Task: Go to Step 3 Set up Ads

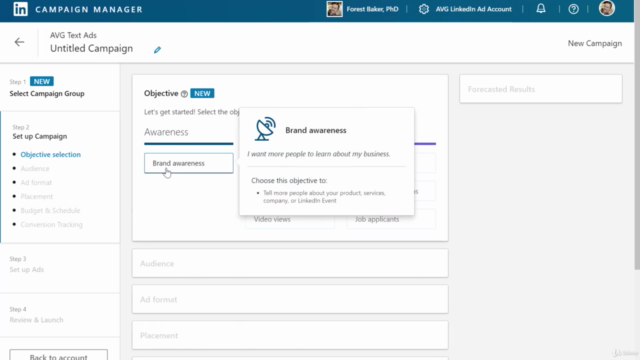Action: click(27, 269)
